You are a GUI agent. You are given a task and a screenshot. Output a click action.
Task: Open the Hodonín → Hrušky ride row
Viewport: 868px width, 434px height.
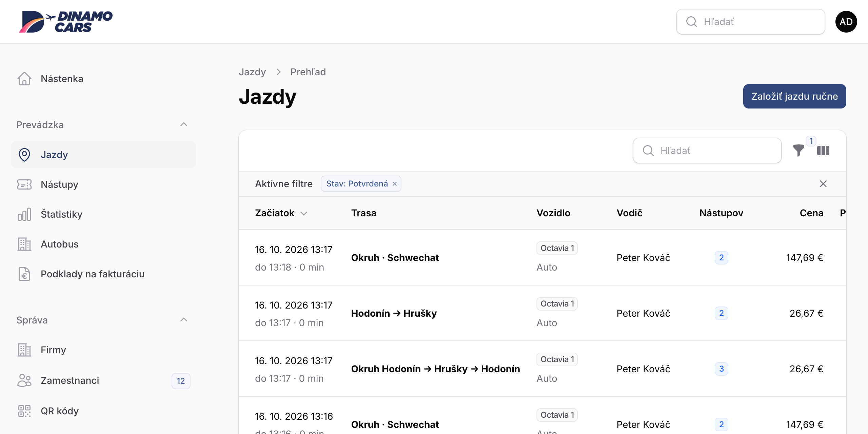(542, 313)
